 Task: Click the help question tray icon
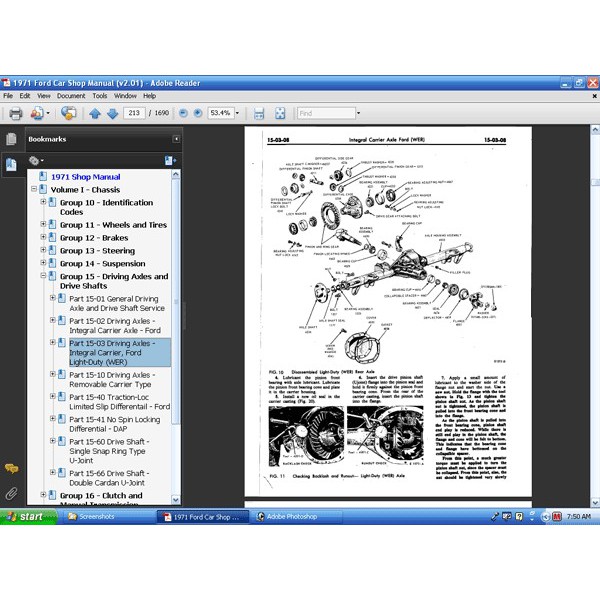coord(519,517)
